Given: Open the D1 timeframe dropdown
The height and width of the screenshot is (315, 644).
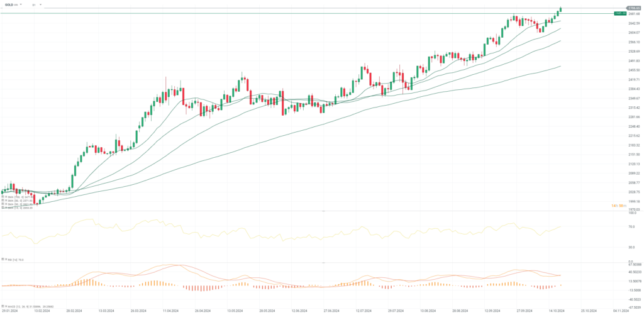Looking at the screenshot, I should pyautogui.click(x=41, y=4).
